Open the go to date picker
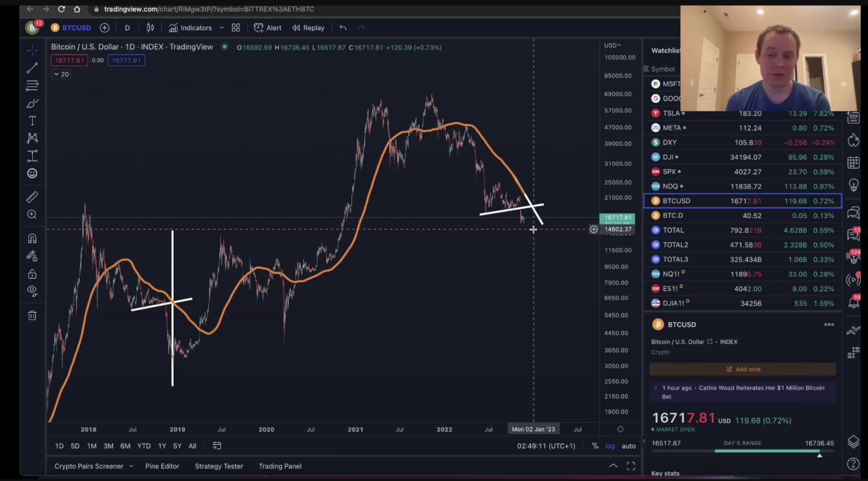Screen dimensions: 868x481 click(x=216, y=446)
